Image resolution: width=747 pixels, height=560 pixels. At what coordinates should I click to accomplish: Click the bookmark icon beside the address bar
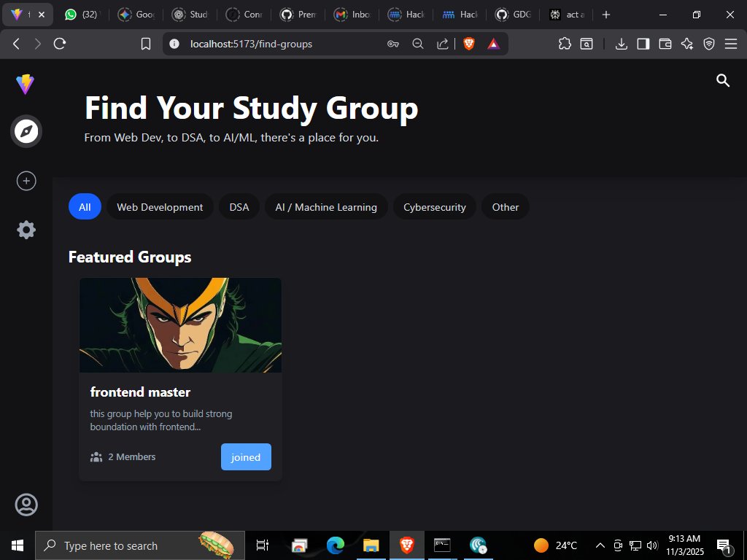click(x=146, y=44)
